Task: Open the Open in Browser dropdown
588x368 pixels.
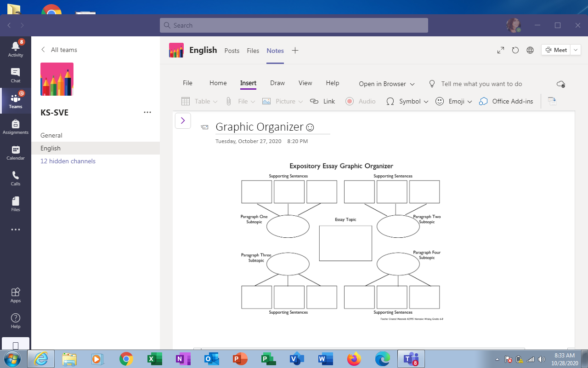Action: [x=387, y=84]
